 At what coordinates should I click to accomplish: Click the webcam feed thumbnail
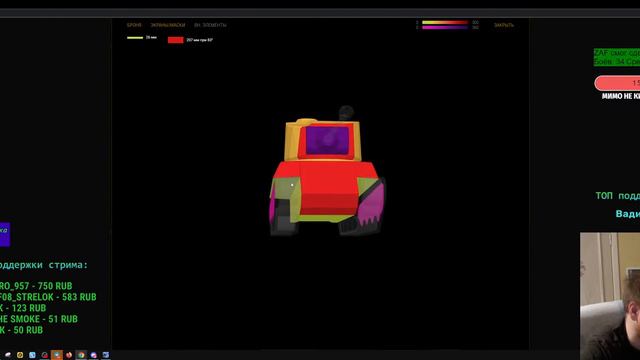coord(610,296)
